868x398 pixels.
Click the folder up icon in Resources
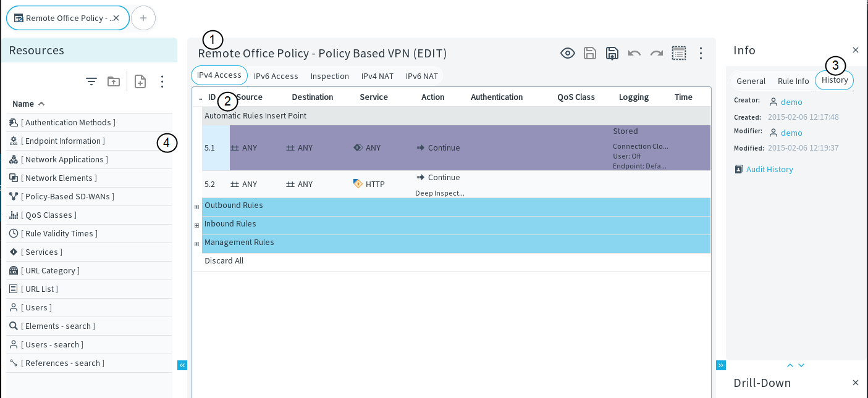click(114, 81)
